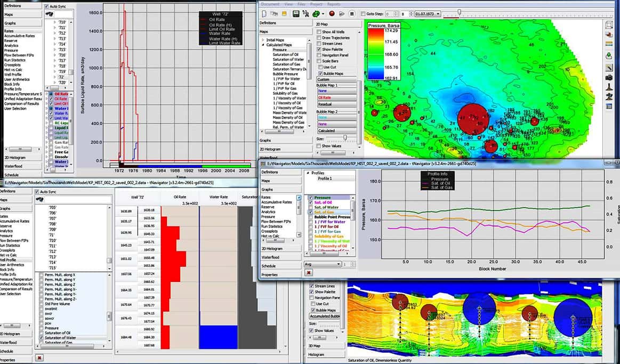The width and height of the screenshot is (620, 364).
Task: Click the binoculars search icon in Rates window
Action: 50,14
